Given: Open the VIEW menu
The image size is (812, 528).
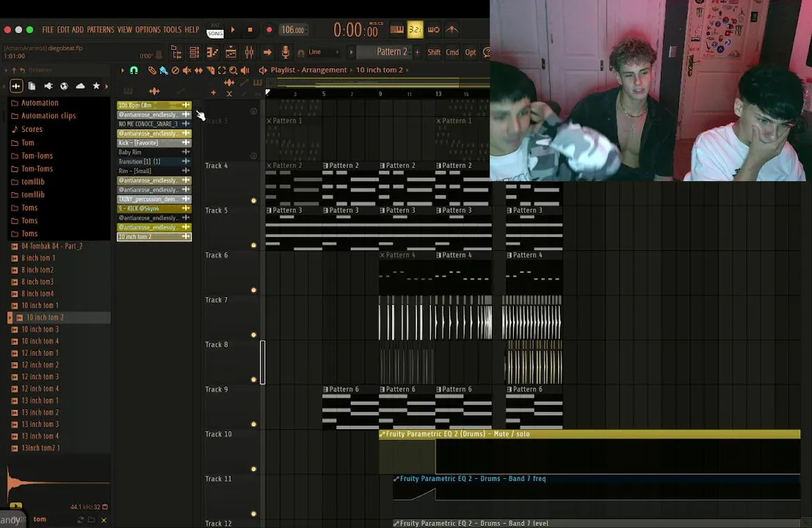Looking at the screenshot, I should click(x=125, y=30).
